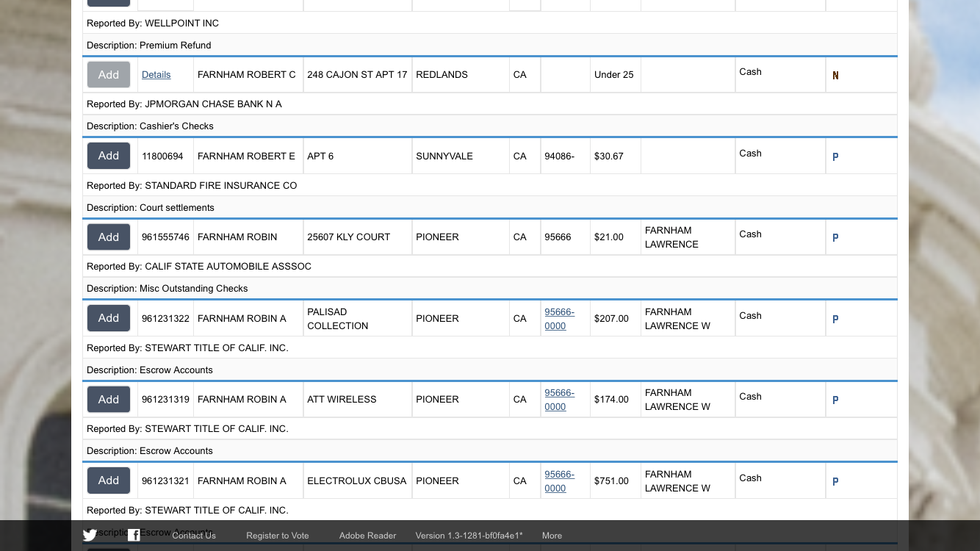Viewport: 980px width, 551px height.
Task: Click address 248 CAJON ST APT 17
Action: [x=357, y=75]
